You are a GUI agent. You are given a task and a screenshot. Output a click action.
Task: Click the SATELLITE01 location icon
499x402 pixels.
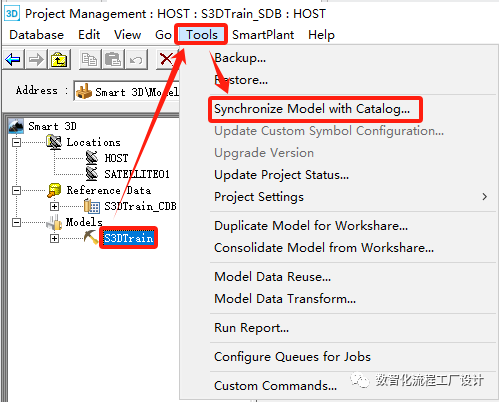click(92, 174)
